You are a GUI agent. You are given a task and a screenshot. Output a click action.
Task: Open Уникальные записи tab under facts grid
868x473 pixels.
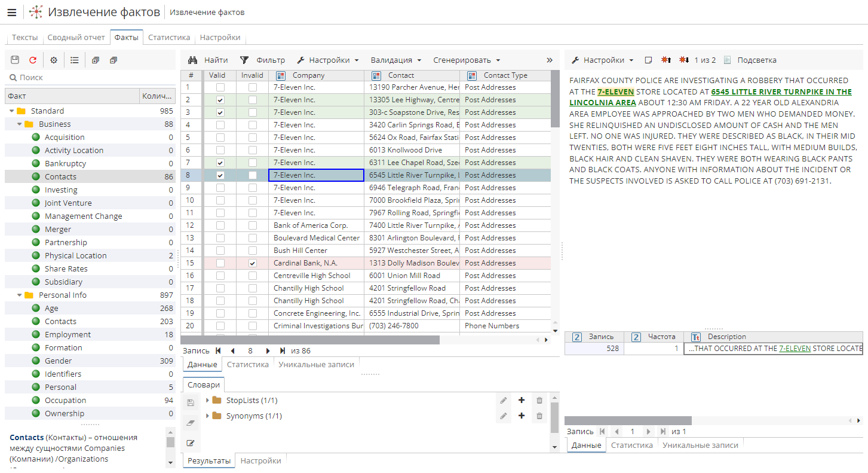pos(316,364)
